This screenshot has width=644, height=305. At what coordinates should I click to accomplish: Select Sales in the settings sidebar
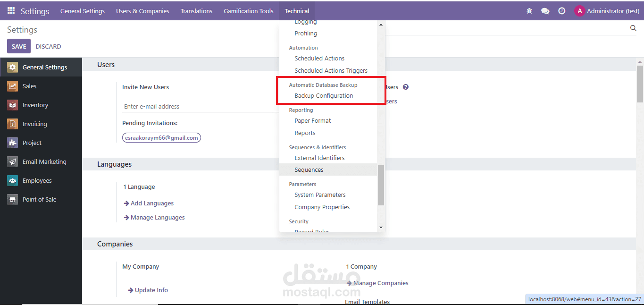pos(41,86)
